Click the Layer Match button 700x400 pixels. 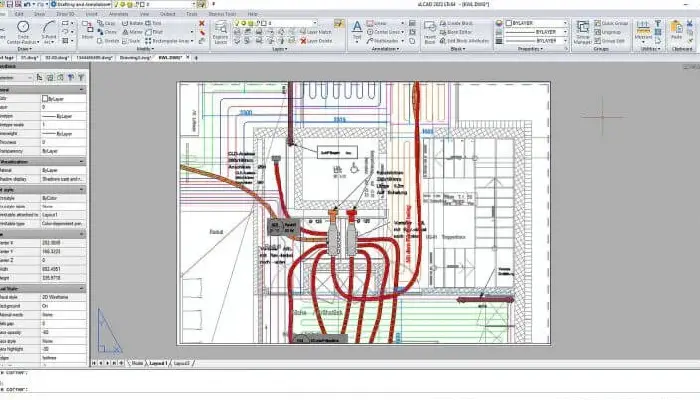tap(316, 32)
